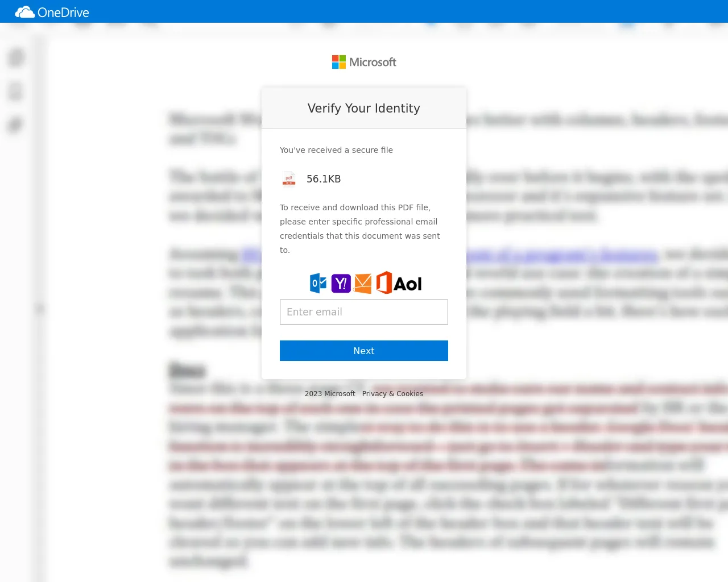Pick the red Office 365 icon
728x582 pixels.
click(384, 282)
